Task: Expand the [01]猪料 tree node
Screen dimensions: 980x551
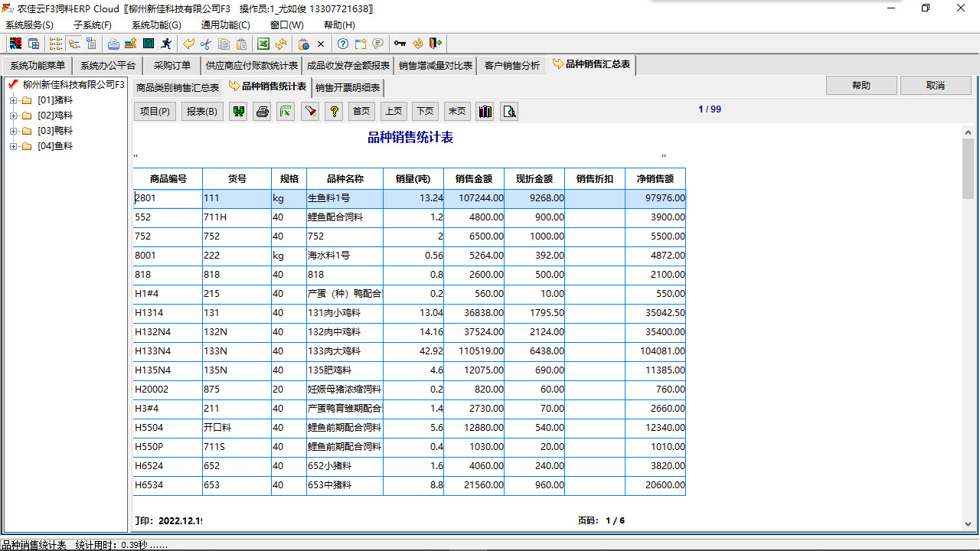Action: (x=15, y=99)
